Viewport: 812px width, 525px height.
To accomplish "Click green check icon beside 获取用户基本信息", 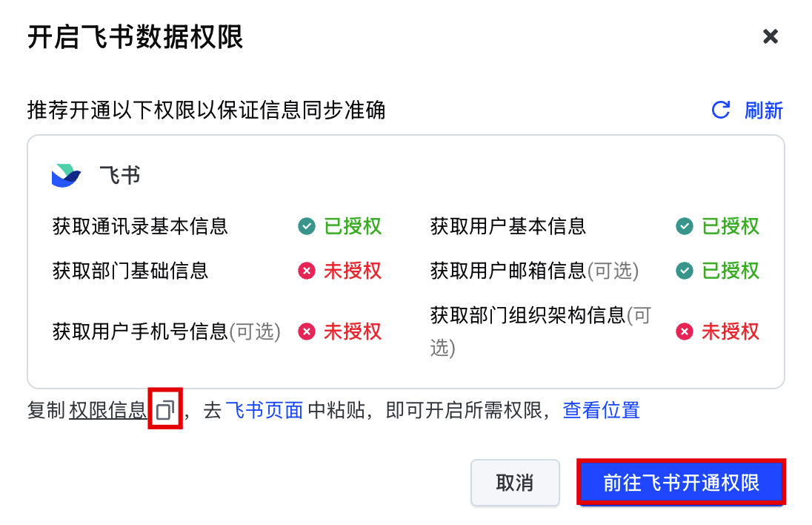I will pos(684,226).
